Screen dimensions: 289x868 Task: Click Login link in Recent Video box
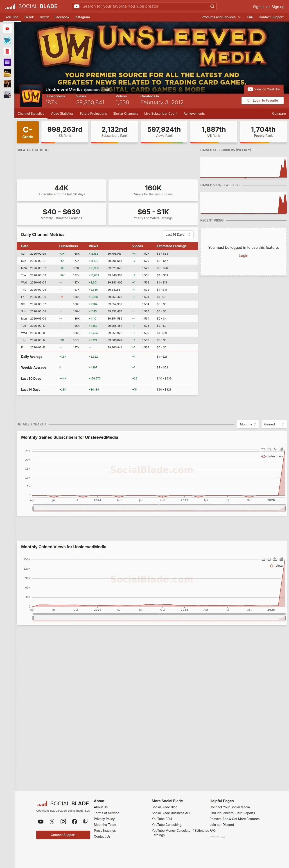[244, 255]
